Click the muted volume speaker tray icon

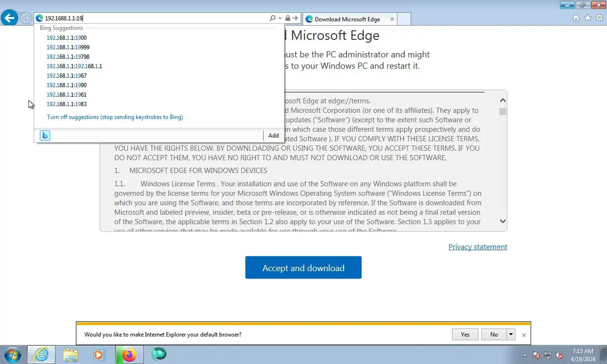[560, 355]
